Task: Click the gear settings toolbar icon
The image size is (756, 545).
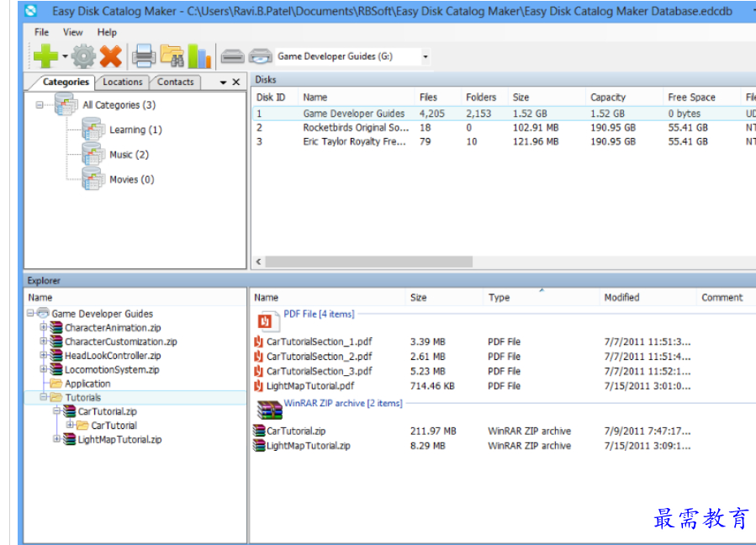Action: coord(83,56)
